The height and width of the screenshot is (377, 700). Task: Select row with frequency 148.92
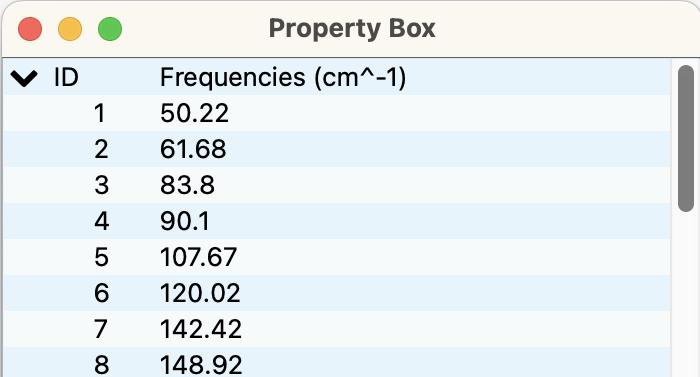pos(337,362)
